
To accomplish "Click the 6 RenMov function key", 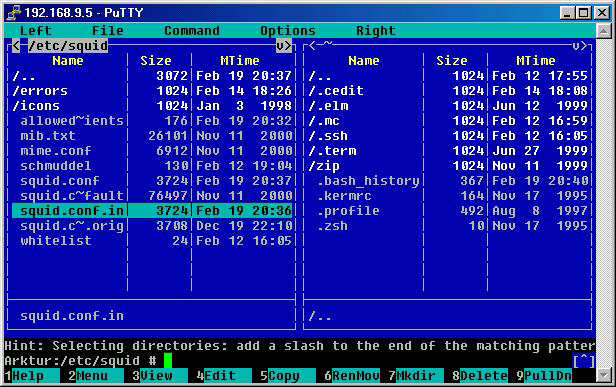I will pos(352,376).
